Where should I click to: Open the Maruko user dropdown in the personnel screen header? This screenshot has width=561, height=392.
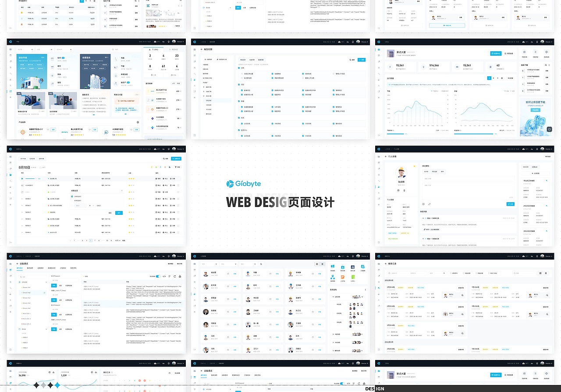pos(361,256)
